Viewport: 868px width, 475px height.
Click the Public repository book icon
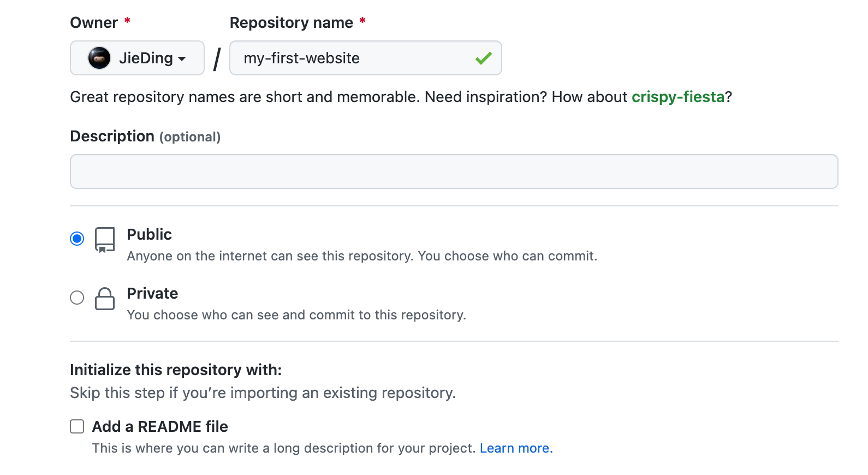[105, 240]
